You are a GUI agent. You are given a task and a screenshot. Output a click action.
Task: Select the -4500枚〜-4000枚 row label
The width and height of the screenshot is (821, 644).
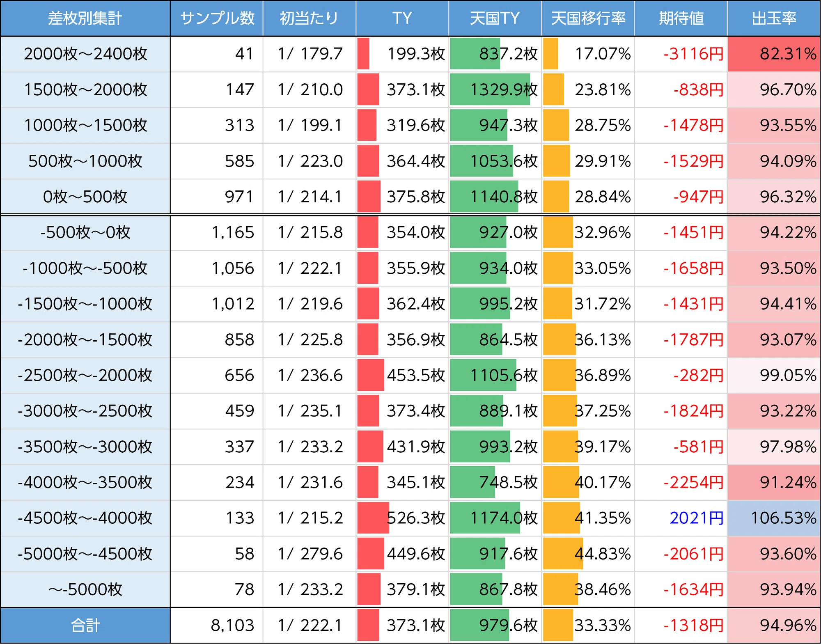coord(85,518)
